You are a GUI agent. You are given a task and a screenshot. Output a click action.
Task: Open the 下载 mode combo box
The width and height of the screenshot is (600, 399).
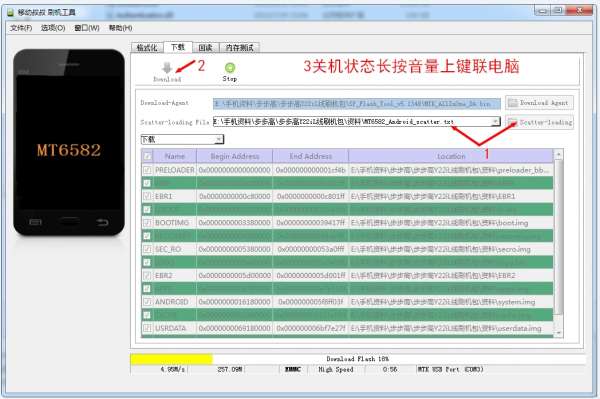182,139
